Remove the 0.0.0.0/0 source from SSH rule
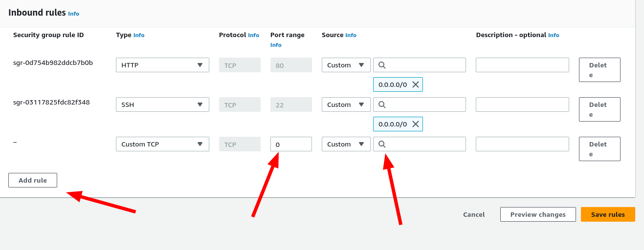644x250 pixels. (415, 124)
